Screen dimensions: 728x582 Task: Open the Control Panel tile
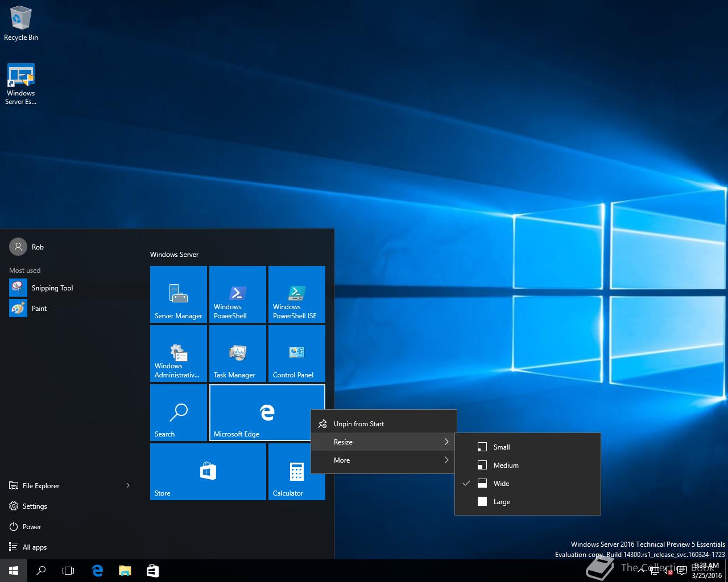[297, 354]
